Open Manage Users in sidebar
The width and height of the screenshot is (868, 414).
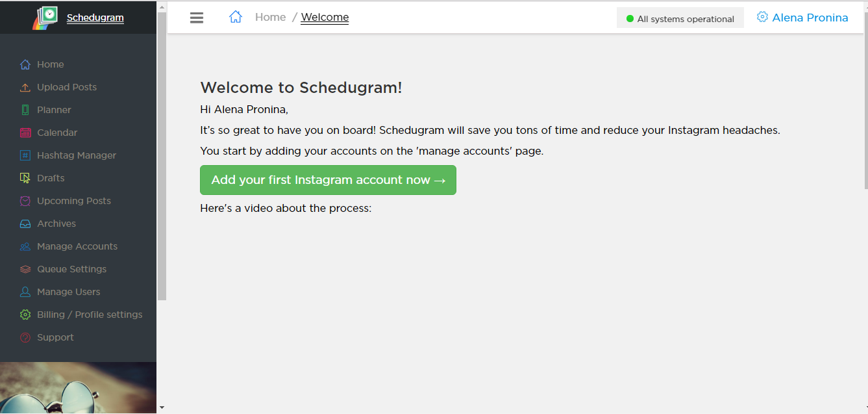point(68,292)
